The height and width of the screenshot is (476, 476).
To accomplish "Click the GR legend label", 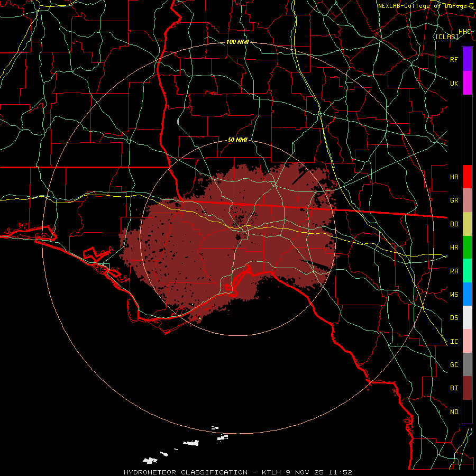I will 454,200.
